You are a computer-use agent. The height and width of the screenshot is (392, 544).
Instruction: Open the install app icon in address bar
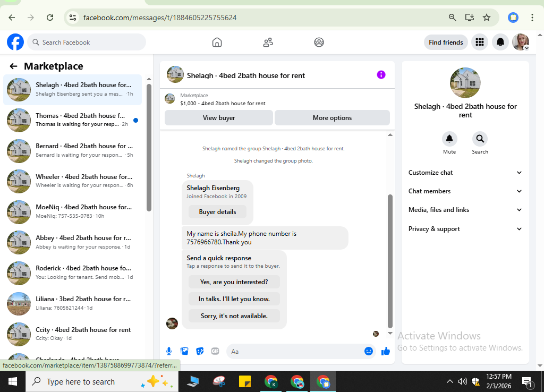(470, 18)
